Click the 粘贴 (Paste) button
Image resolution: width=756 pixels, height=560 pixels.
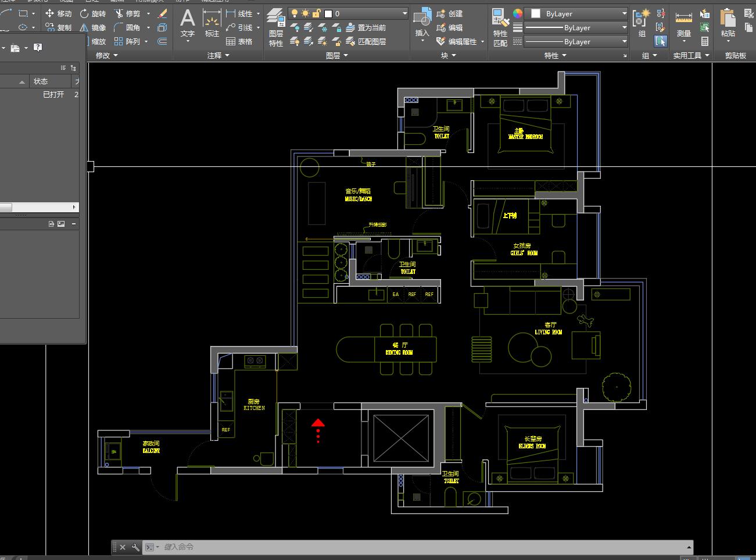(x=728, y=24)
